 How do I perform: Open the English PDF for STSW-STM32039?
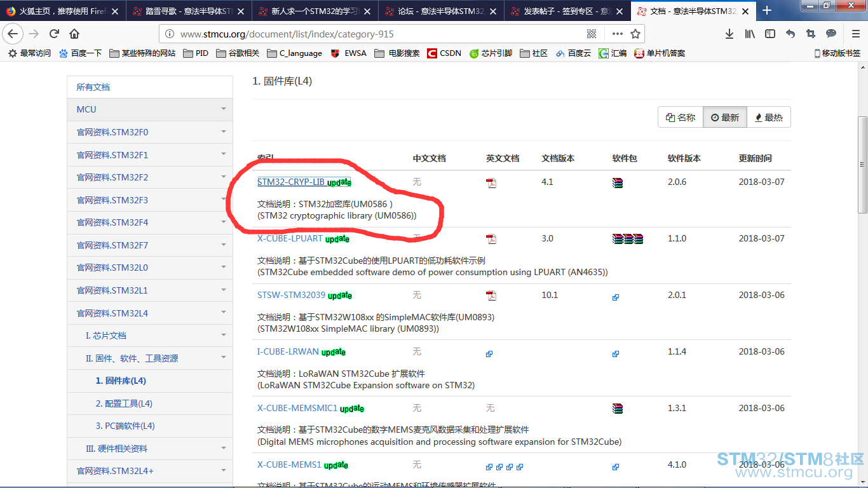pyautogui.click(x=491, y=295)
